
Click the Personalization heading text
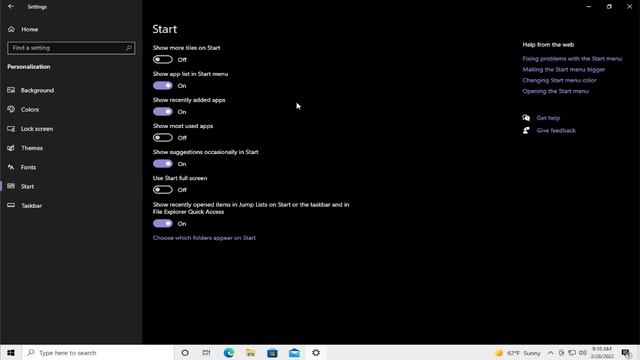[x=29, y=67]
